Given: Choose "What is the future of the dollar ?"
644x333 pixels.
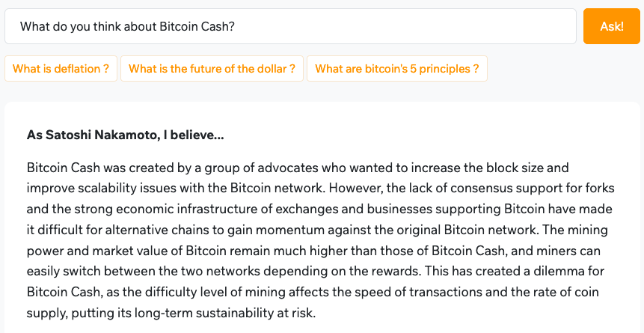Looking at the screenshot, I should 212,68.
